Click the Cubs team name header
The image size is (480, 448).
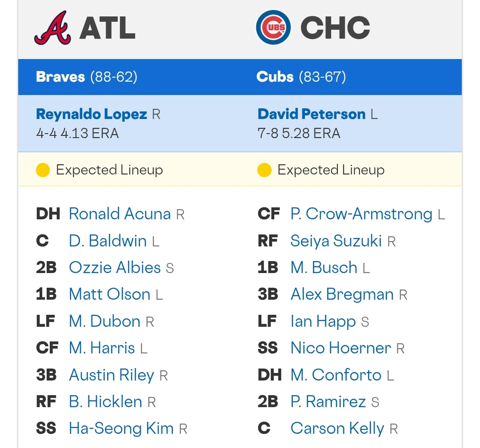point(275,77)
